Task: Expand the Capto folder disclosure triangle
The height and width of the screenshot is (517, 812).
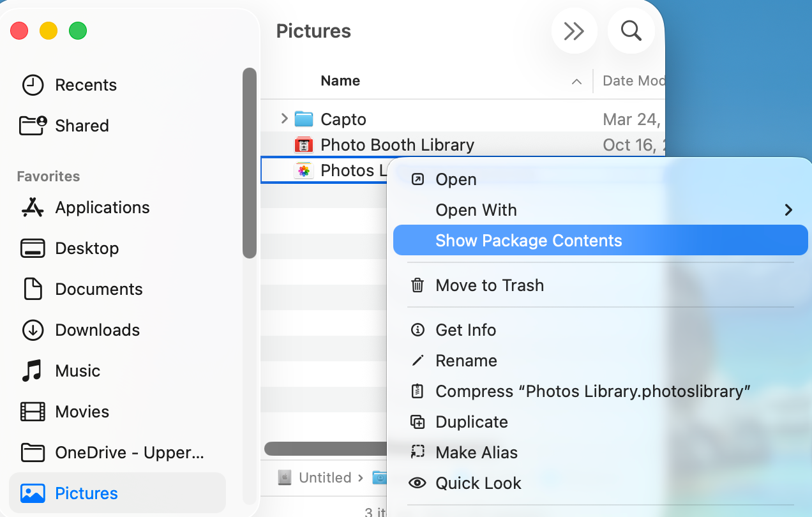Action: pos(285,119)
